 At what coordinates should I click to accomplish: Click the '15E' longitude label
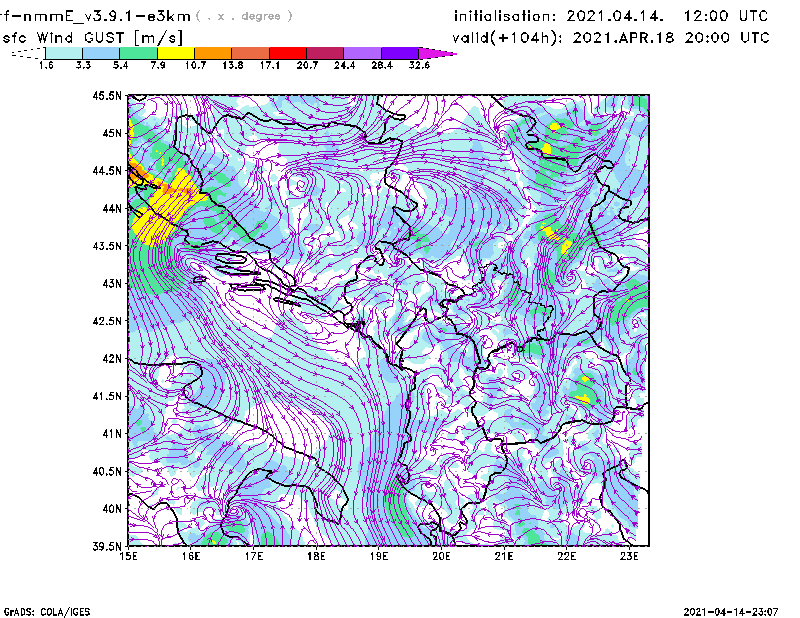point(128,556)
